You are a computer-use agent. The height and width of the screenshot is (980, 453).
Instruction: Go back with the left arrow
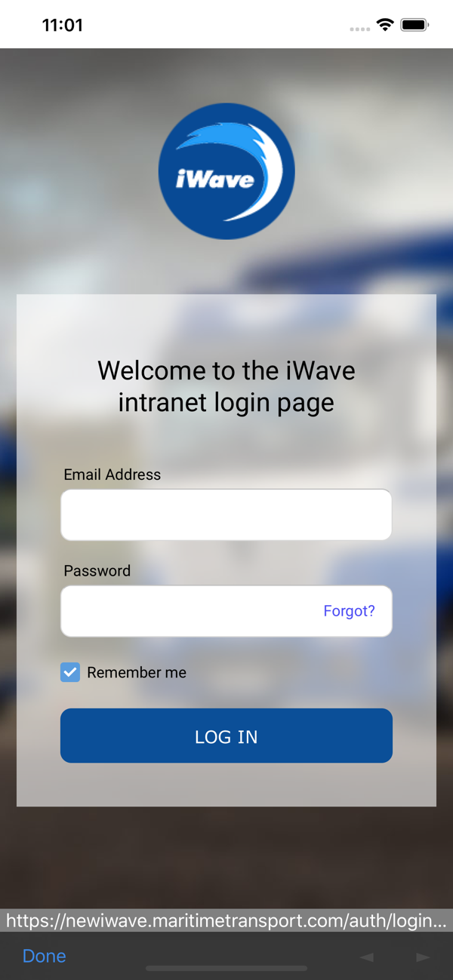[x=367, y=957]
